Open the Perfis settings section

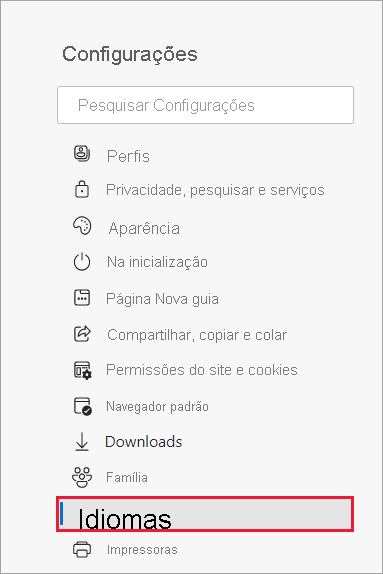tap(128, 156)
